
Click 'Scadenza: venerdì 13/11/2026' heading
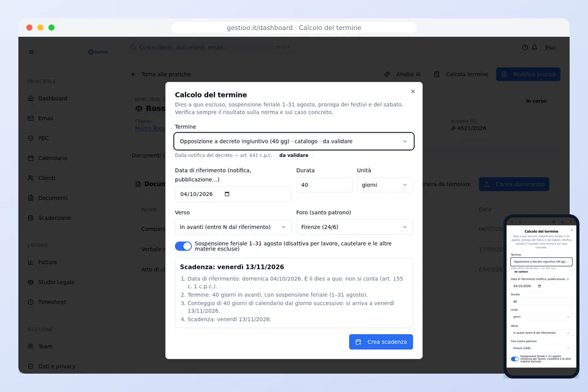coord(232,266)
